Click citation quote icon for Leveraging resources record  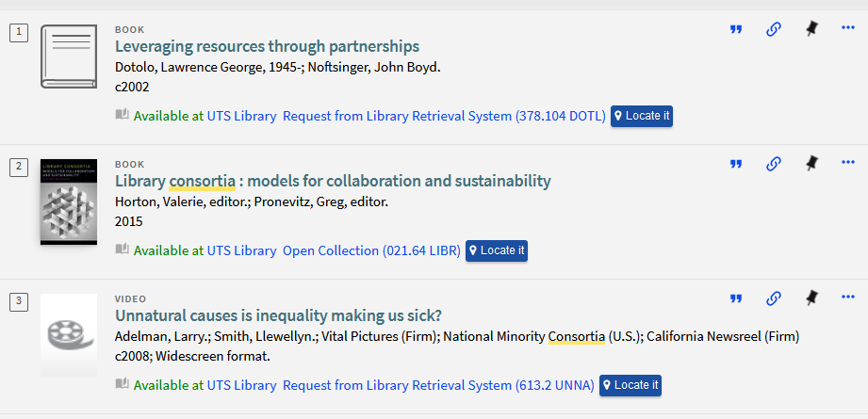(x=736, y=29)
